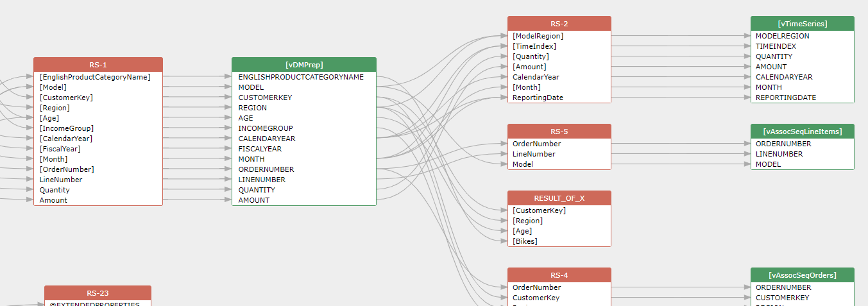Select the RS-5 node header
The width and height of the screenshot is (868, 306).
pyautogui.click(x=559, y=132)
